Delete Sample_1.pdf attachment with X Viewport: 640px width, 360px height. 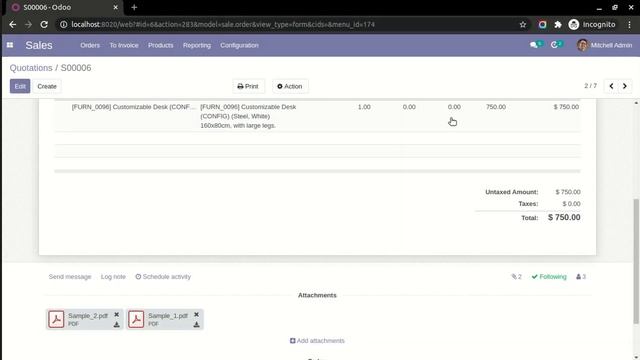(x=196, y=315)
